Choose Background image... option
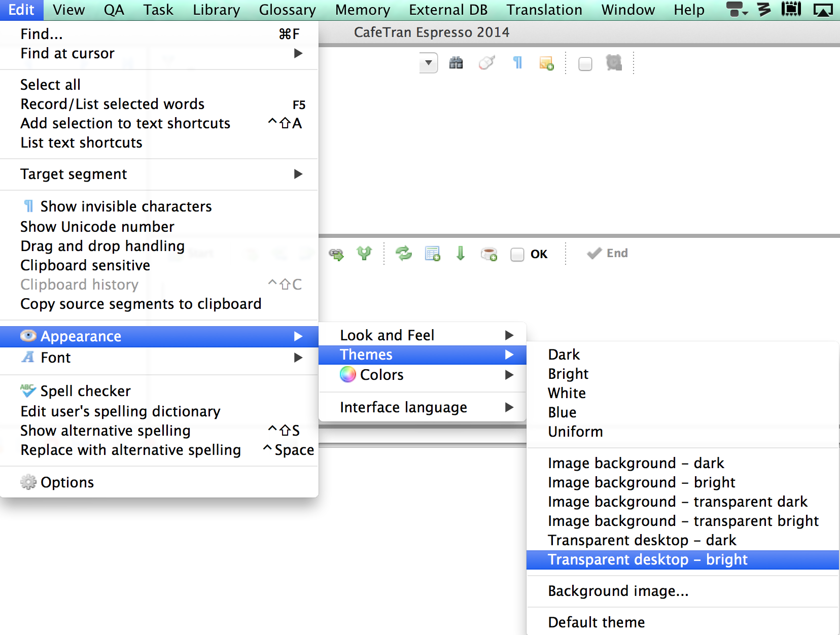 (618, 591)
